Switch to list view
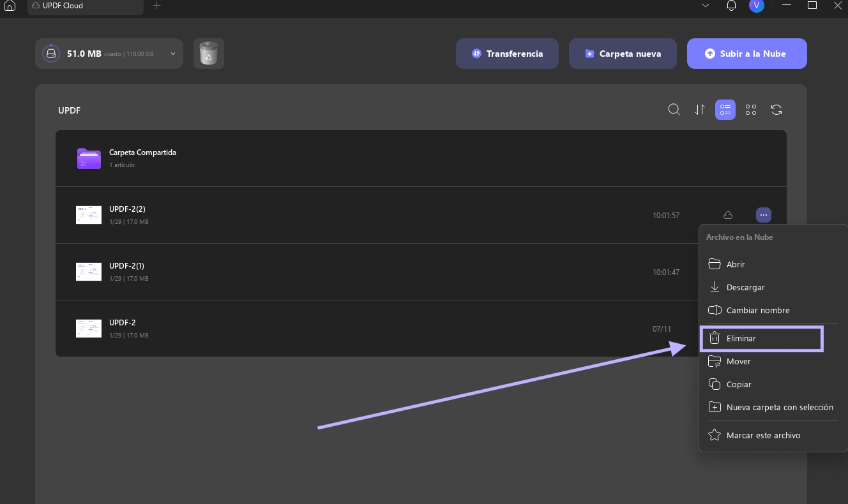This screenshot has height=504, width=848. coord(725,110)
